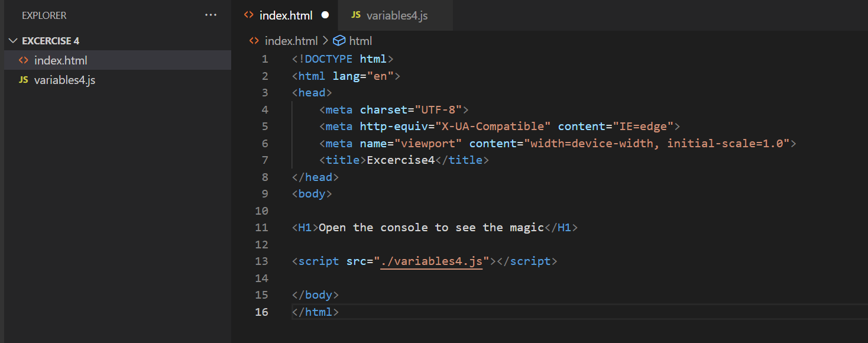The height and width of the screenshot is (343, 868).
Task: Open the index.html breadcrumb dropdown
Action: [291, 40]
